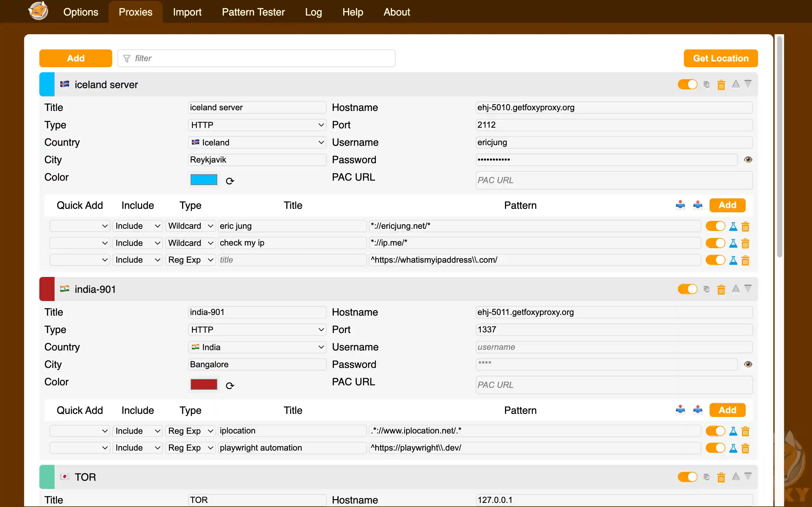The width and height of the screenshot is (812, 507).
Task: Toggle off the iplocation pattern
Action: tap(715, 431)
